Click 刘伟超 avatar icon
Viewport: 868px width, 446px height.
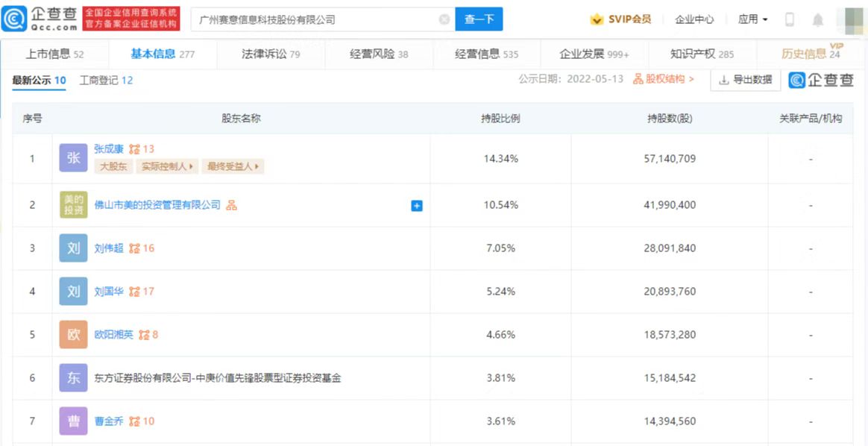74,248
